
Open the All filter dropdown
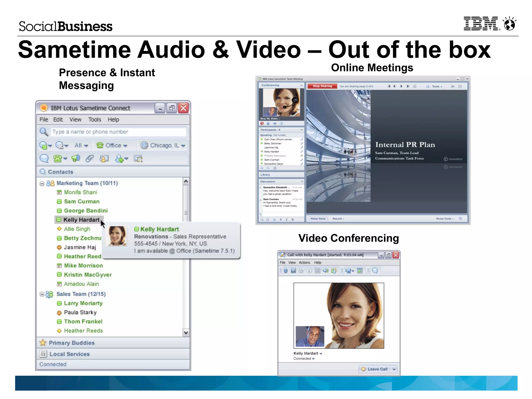coord(81,146)
